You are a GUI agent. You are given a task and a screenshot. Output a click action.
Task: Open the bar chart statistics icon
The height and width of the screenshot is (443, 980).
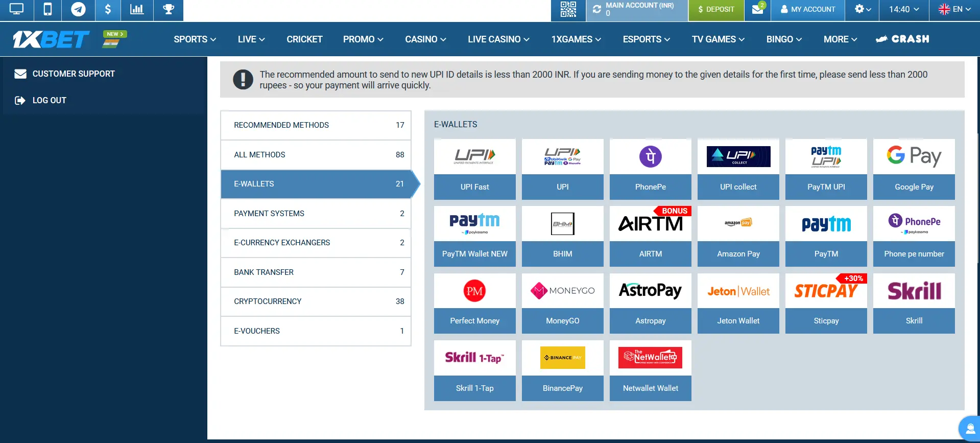[x=137, y=9]
